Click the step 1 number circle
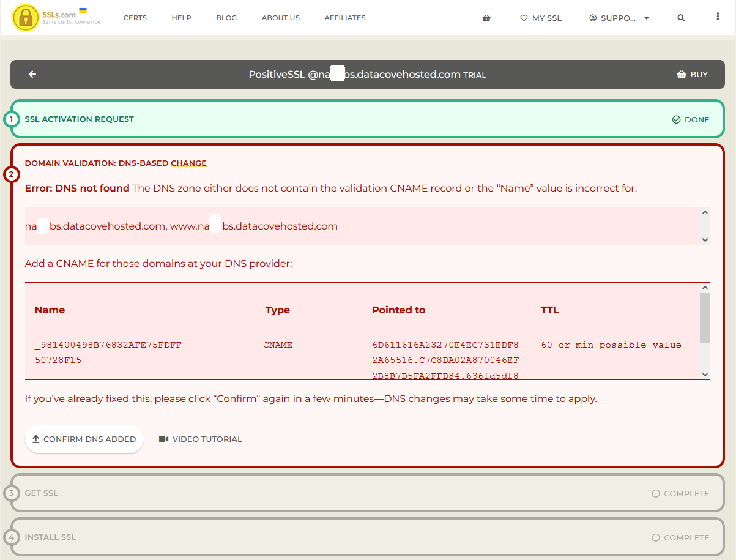 click(x=11, y=119)
